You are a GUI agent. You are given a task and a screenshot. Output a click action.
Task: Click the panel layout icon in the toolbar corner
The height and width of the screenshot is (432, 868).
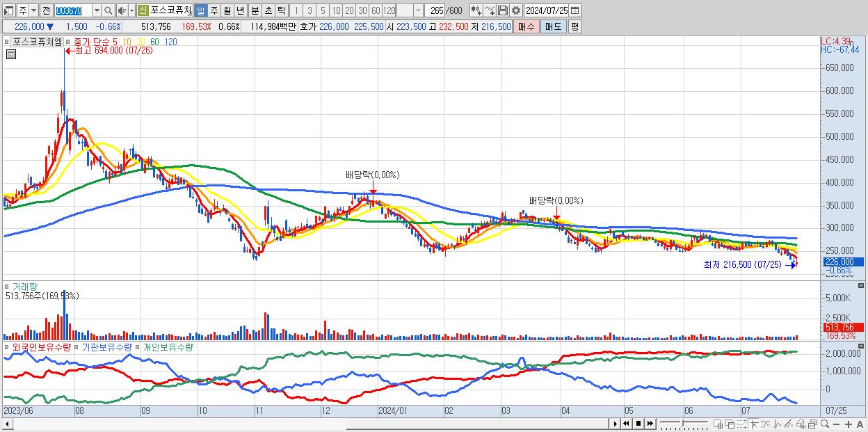click(8, 10)
